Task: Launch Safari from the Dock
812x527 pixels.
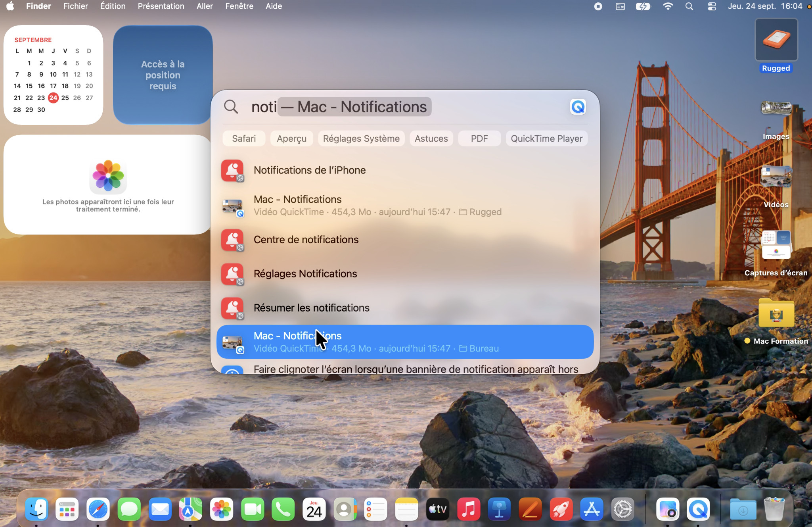Action: coord(98,509)
